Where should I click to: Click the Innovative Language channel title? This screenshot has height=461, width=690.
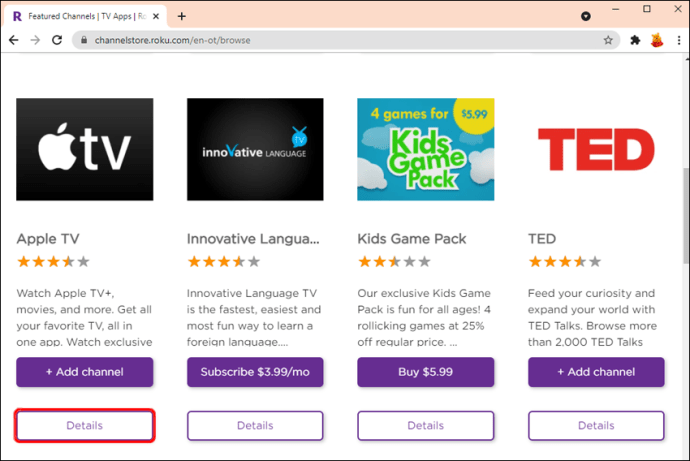[254, 239]
